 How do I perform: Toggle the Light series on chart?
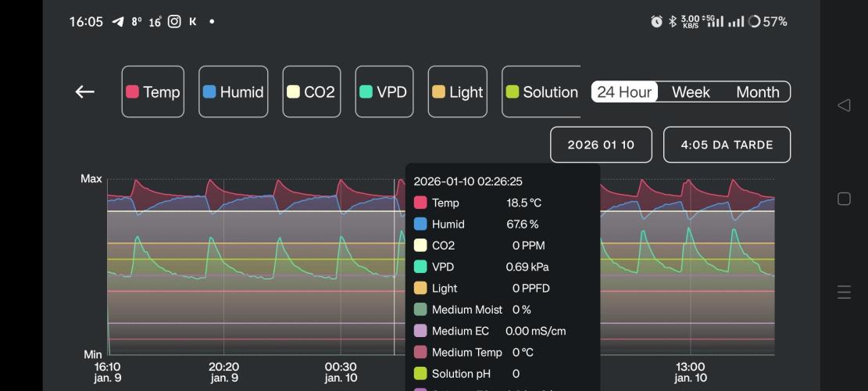point(458,91)
